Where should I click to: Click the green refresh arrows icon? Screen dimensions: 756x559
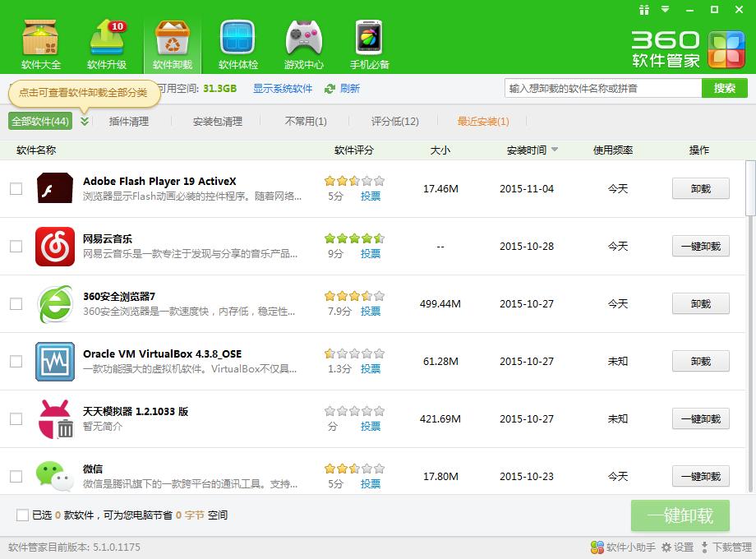(330, 89)
